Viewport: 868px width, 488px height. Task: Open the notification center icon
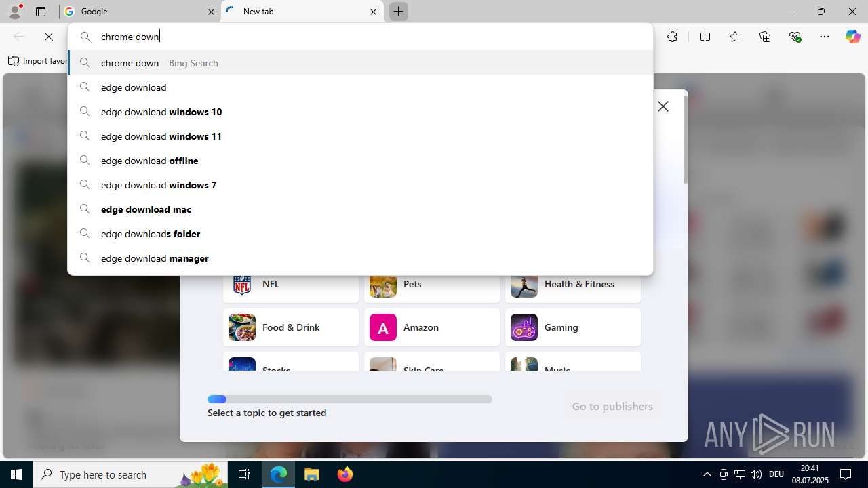click(x=846, y=474)
